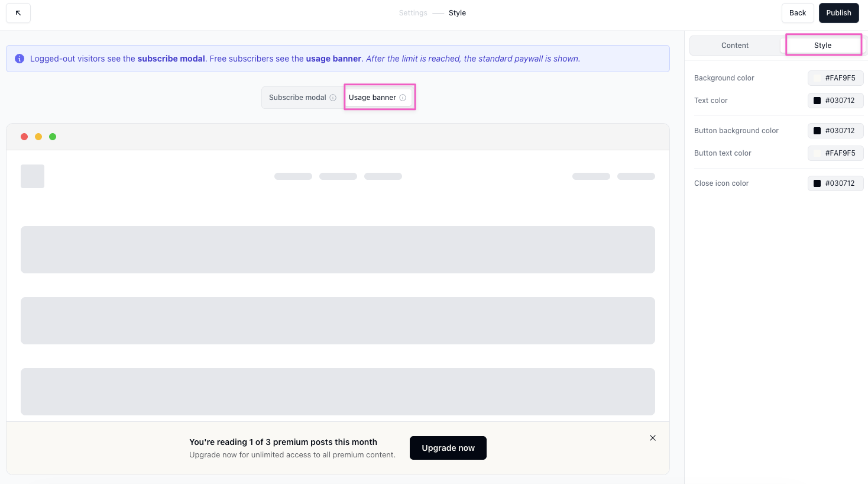The image size is (868, 484).
Task: Click the blue info icon in notice
Action: click(x=20, y=59)
